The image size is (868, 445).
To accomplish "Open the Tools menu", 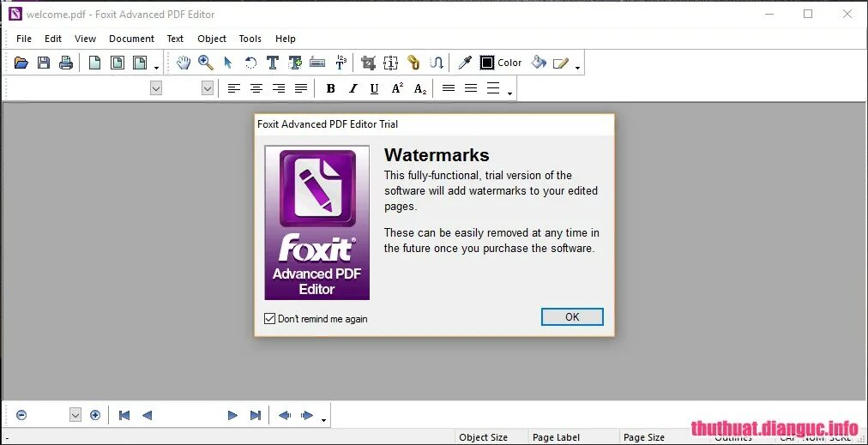I will coord(250,39).
